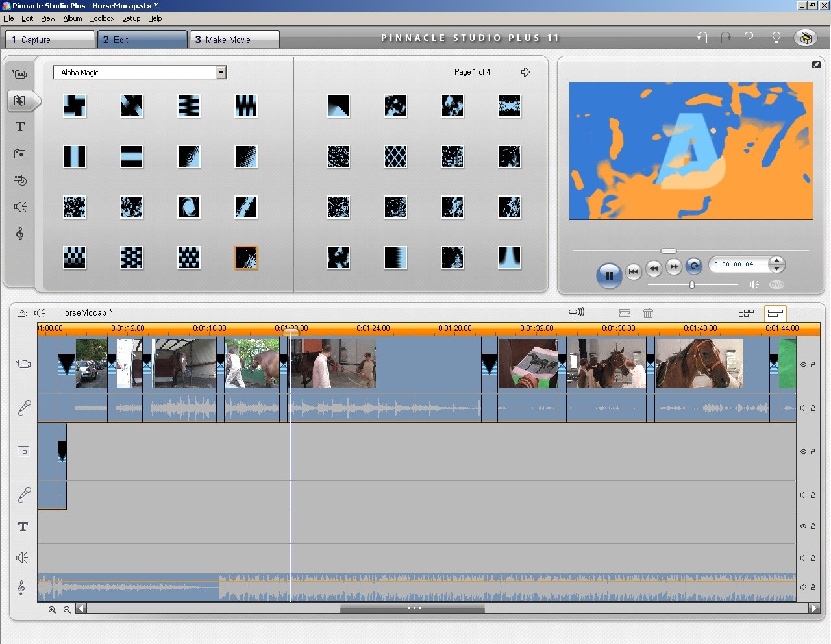
Task: Toggle visibility eye on main video track
Action: tap(803, 365)
